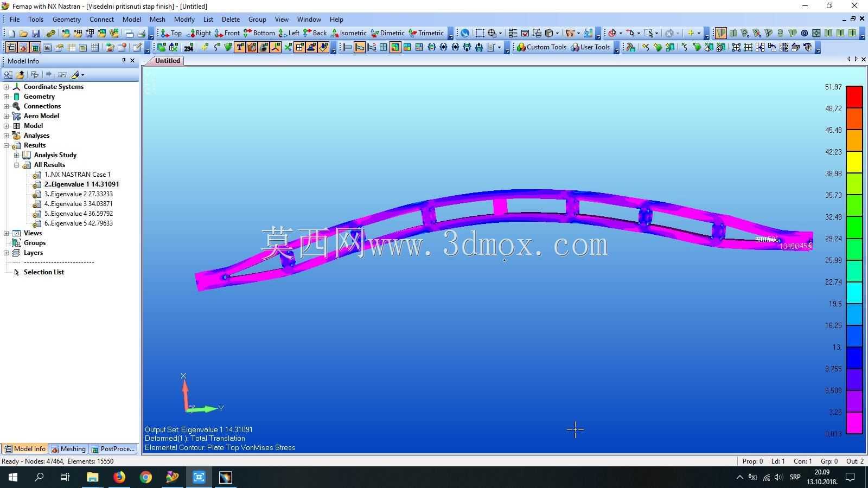Select '1..NX NASTRAN Case 1' result

pyautogui.click(x=77, y=175)
